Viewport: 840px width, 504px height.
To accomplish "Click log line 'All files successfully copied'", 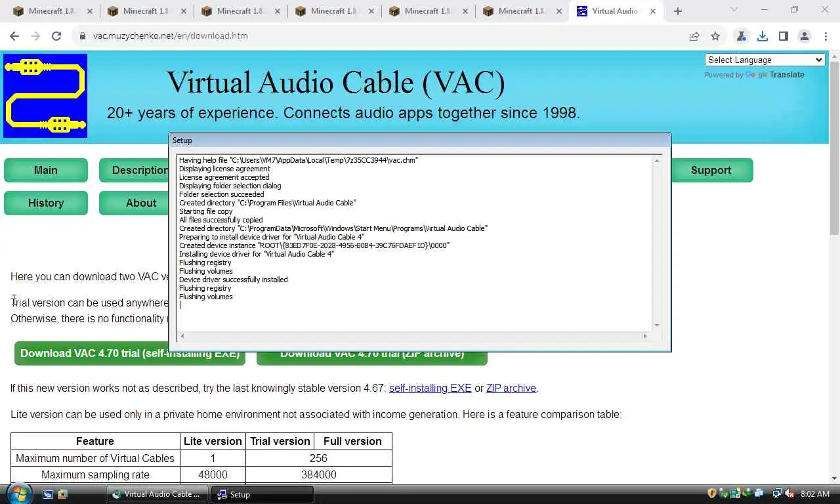I will pyautogui.click(x=221, y=220).
